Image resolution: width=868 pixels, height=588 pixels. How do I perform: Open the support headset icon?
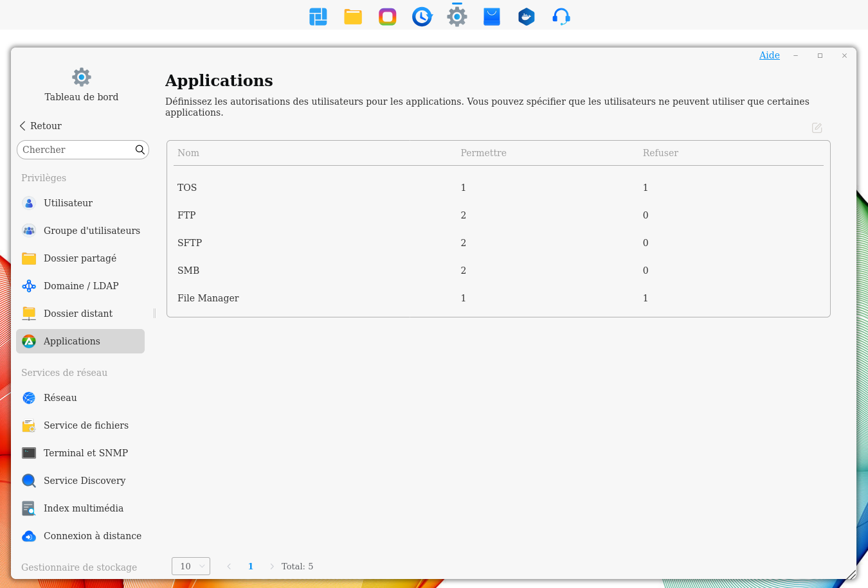[x=561, y=17]
